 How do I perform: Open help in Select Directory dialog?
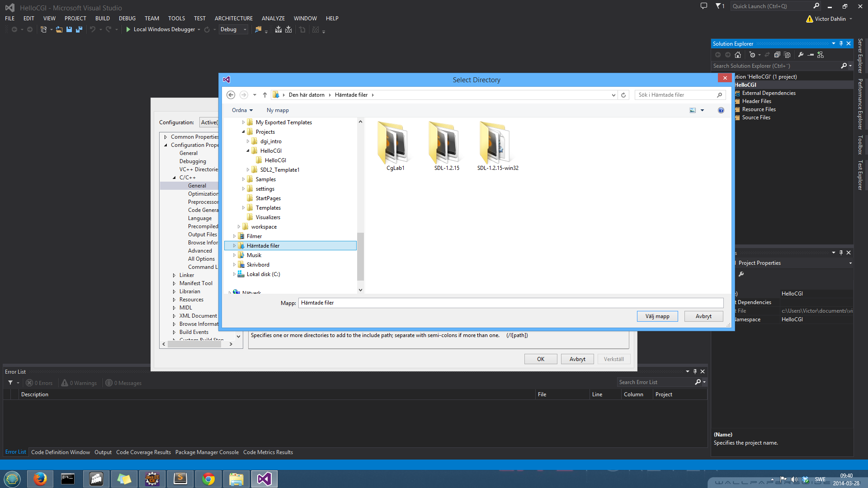click(x=721, y=110)
